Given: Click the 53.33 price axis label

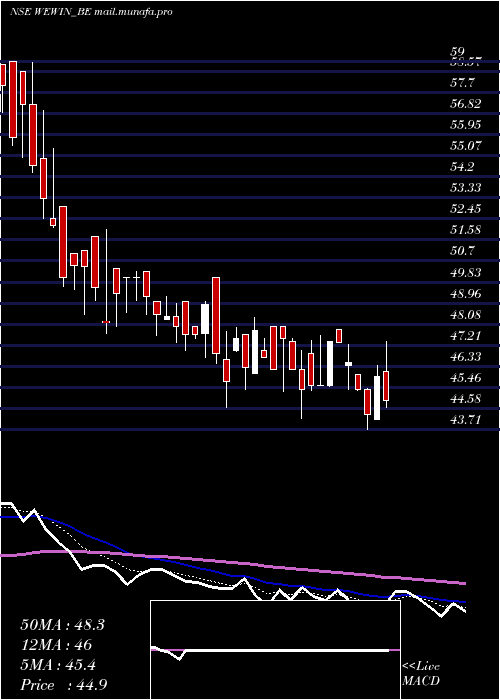Looking at the screenshot, I should (x=466, y=188).
